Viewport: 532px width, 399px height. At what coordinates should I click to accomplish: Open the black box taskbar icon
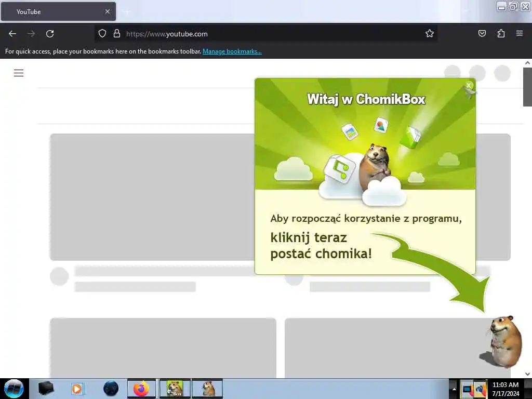coord(46,389)
